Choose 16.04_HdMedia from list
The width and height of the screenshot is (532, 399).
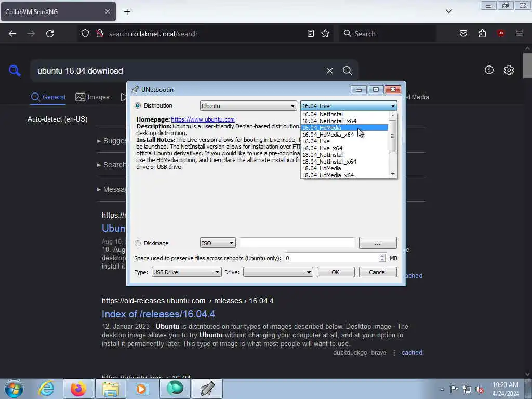[x=344, y=128]
